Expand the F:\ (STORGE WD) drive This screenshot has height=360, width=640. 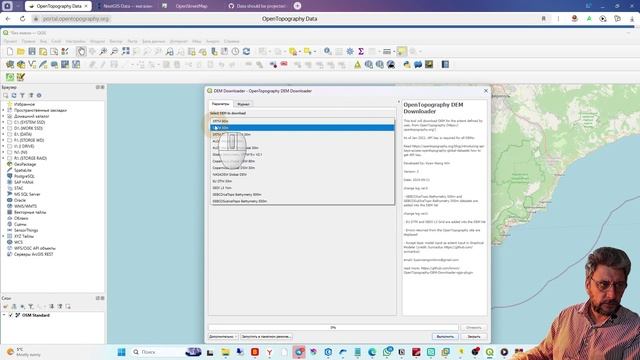(3, 140)
